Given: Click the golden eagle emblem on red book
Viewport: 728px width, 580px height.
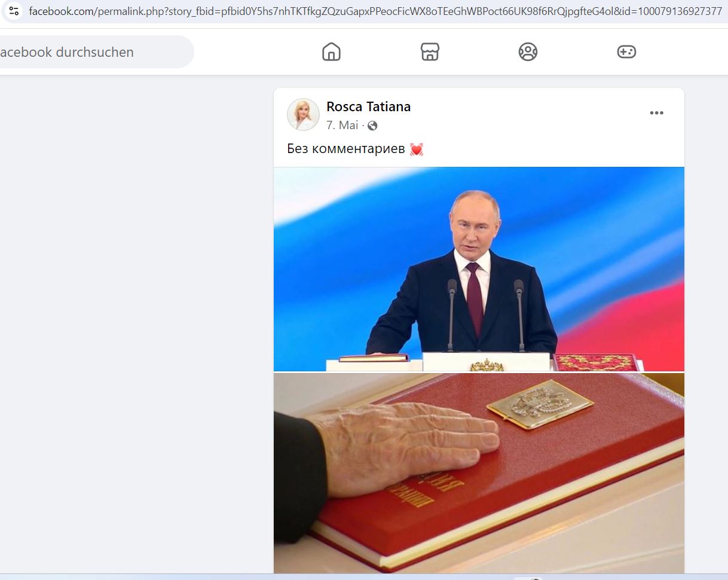Looking at the screenshot, I should pos(540,406).
